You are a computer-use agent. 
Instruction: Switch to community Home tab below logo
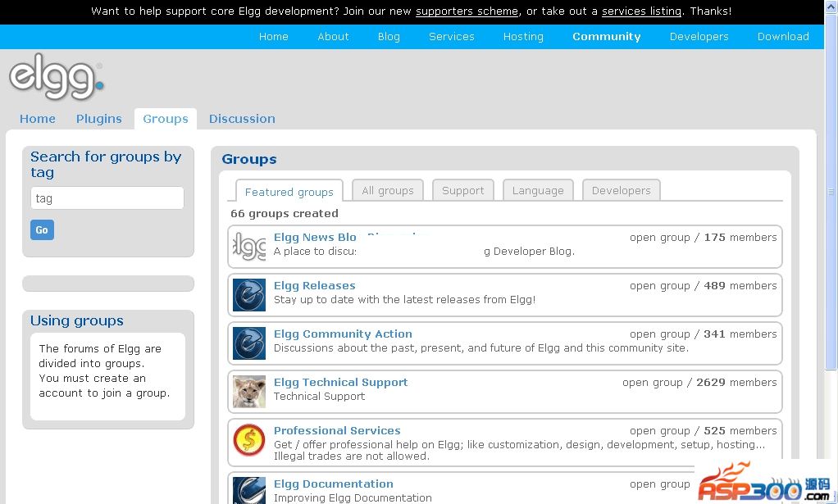click(38, 119)
